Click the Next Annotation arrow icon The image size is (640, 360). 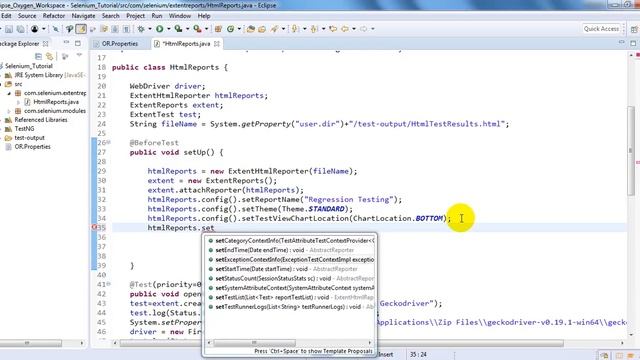[295, 29]
